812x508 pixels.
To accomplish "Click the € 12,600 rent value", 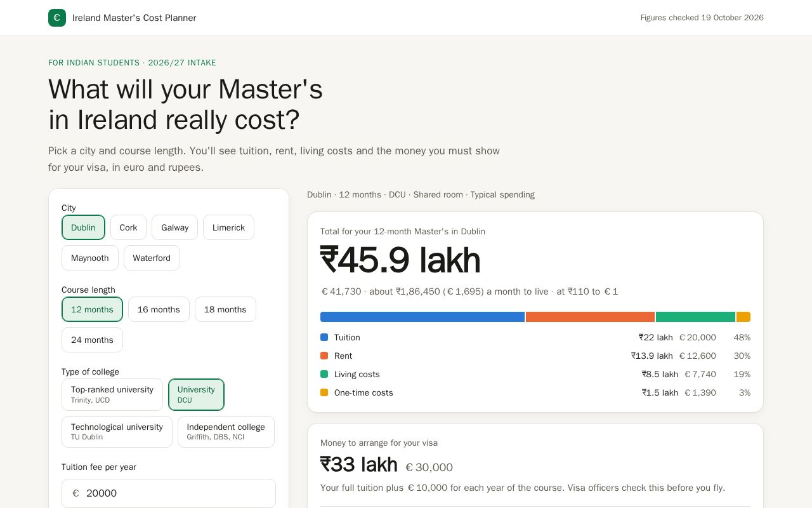I will point(698,356).
